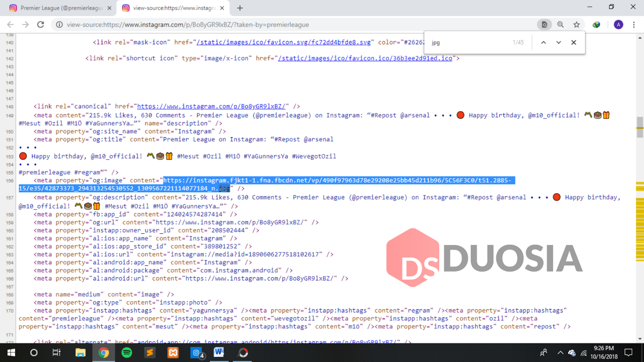Viewport: 644px width, 362px height.
Task: Open XAMPP from taskbar
Action: [x=173, y=353]
